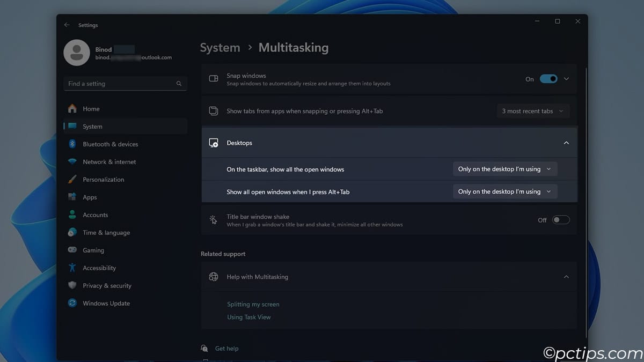644x362 pixels.
Task: Collapse the Desktops section
Action: (566, 143)
